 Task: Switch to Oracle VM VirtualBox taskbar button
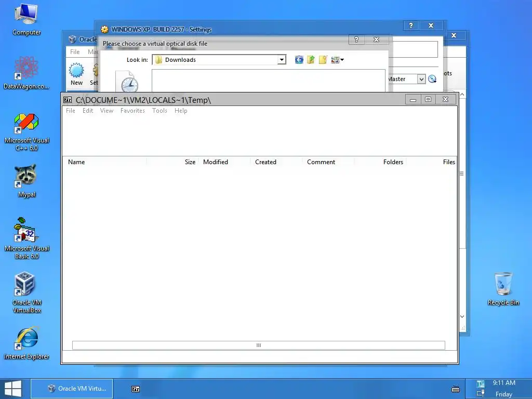click(x=72, y=389)
